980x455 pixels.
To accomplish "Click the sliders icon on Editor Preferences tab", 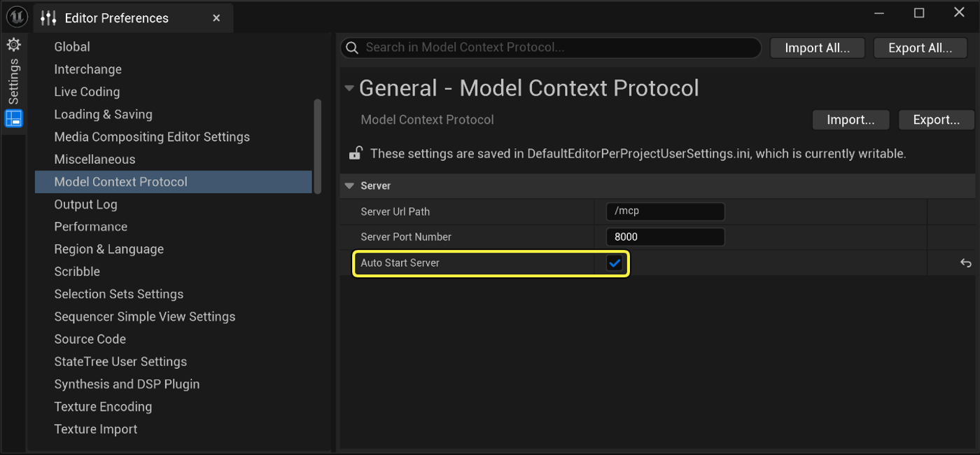I will (48, 18).
